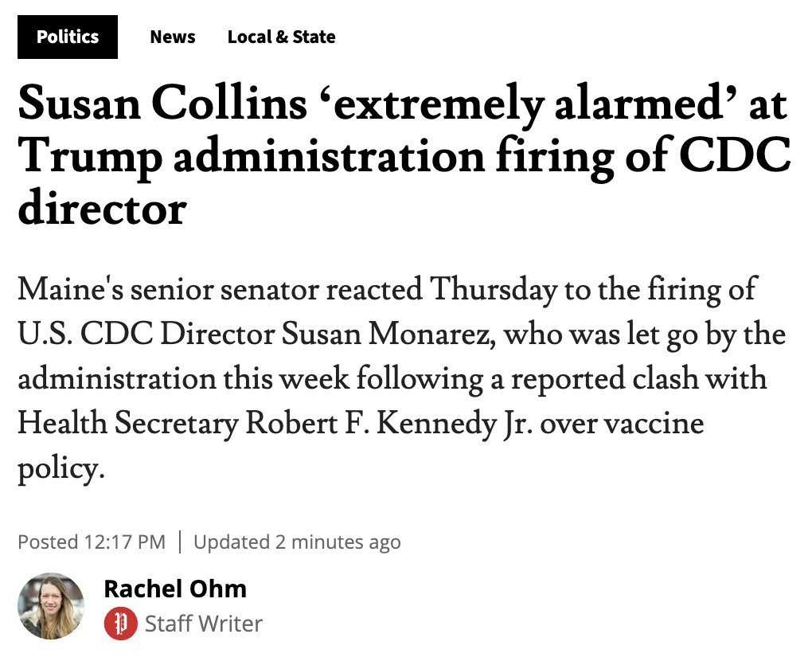Click the phrase 'extremely alarmed' in the headline
Viewport: 812px width, 669px height.
point(529,104)
